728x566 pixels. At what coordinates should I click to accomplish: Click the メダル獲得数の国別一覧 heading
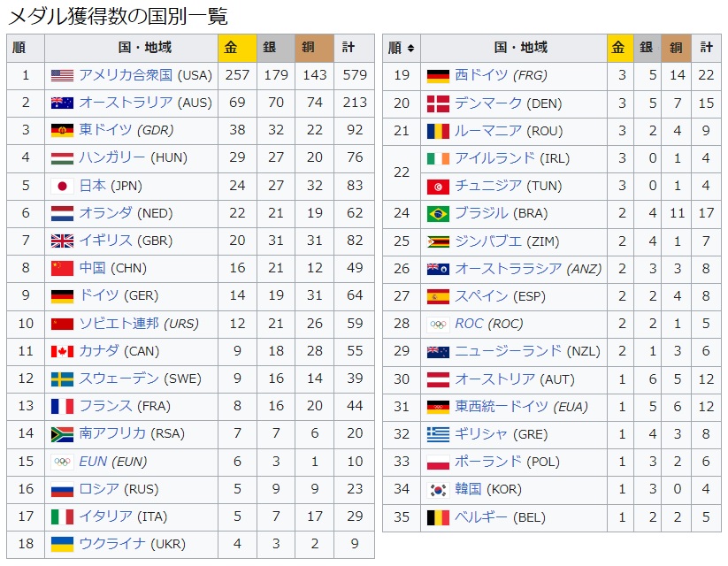tap(118, 16)
